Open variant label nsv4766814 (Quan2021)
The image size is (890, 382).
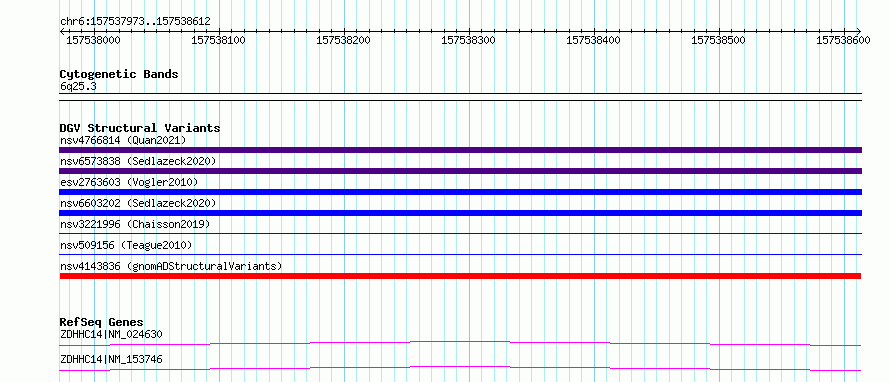pos(123,140)
